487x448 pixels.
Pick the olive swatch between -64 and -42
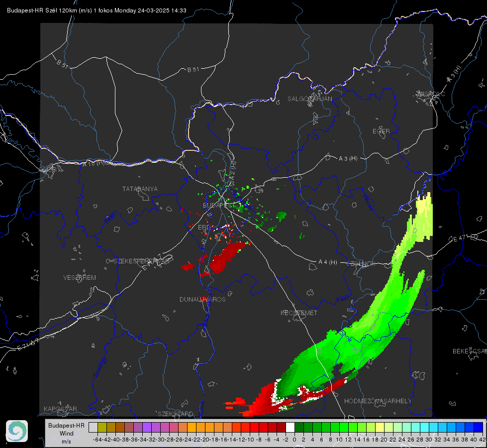(102, 428)
